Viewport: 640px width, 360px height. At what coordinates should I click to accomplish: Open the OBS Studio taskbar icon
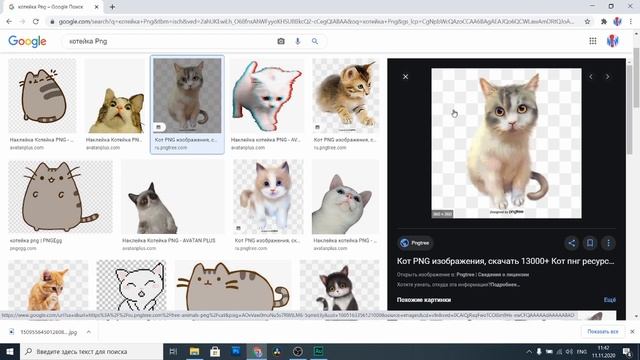pyautogui.click(x=298, y=351)
